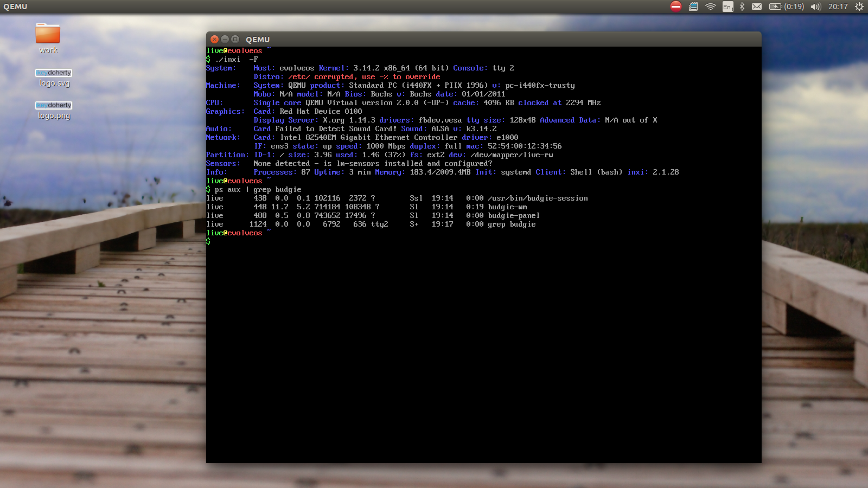The image size is (868, 488).
Task: Click memory usage '183.4/2009.4MB'
Action: click(x=440, y=172)
